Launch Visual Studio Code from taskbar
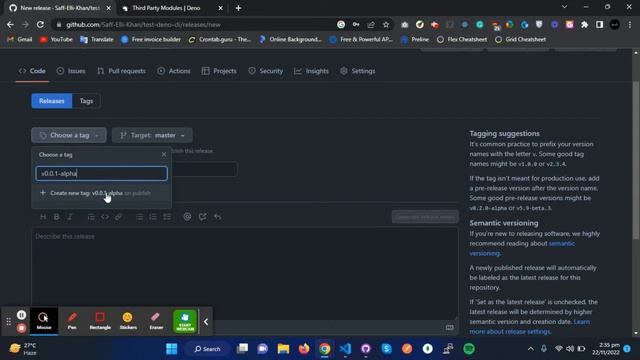The height and width of the screenshot is (360, 640). (345, 349)
